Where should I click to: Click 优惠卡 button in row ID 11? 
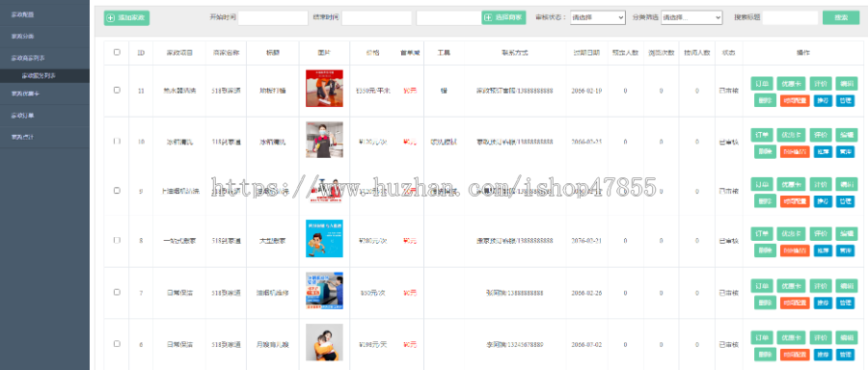click(791, 84)
